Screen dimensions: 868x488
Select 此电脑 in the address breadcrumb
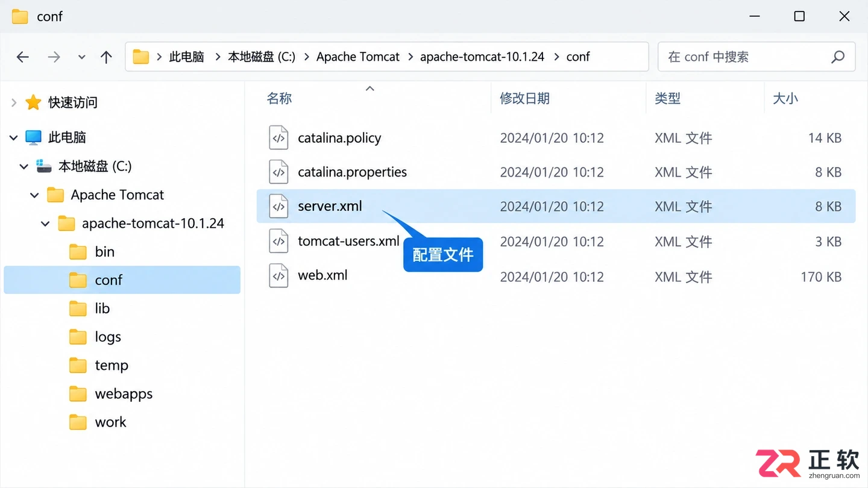click(186, 57)
